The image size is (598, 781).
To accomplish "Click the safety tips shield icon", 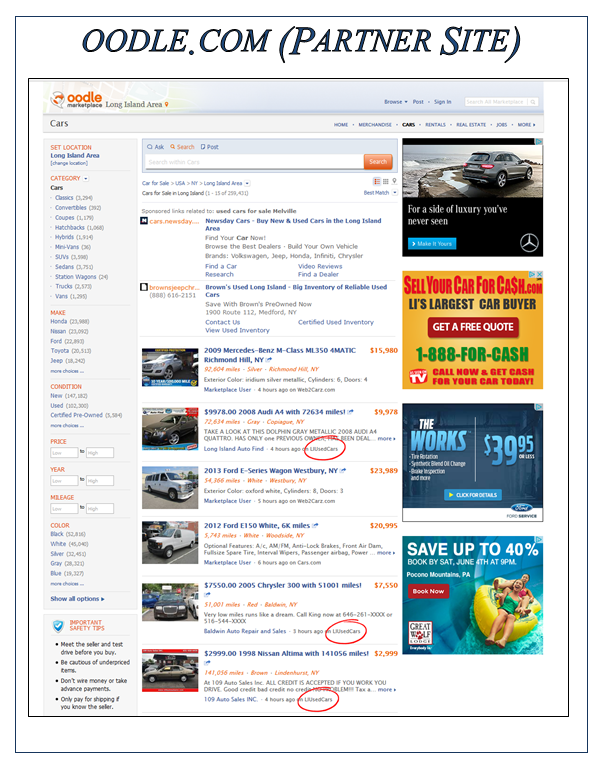I will click(58, 626).
